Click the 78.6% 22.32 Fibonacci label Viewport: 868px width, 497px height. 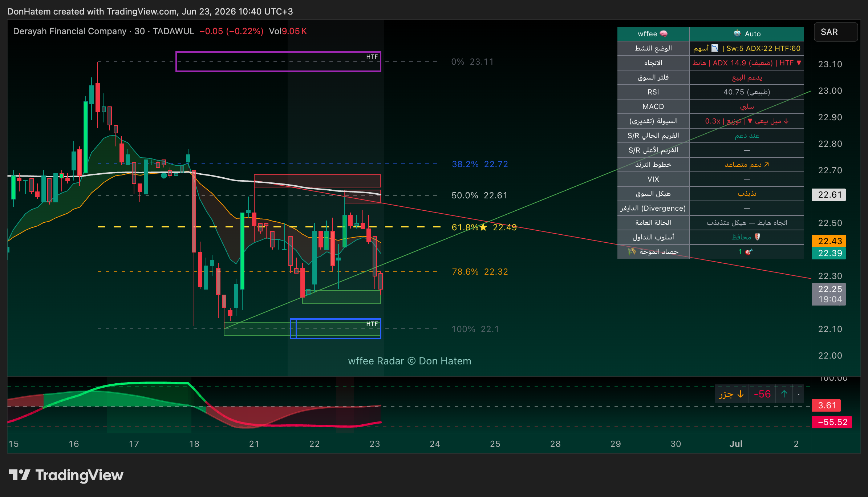pos(480,272)
